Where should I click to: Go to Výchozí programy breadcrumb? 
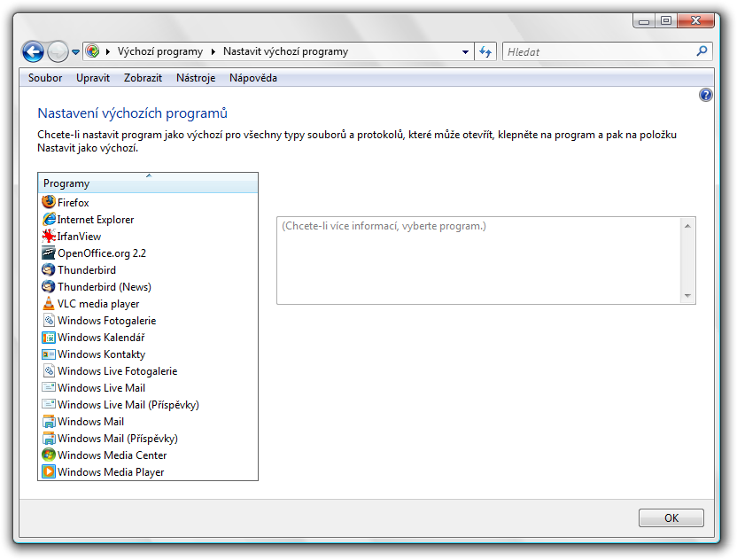(x=160, y=51)
